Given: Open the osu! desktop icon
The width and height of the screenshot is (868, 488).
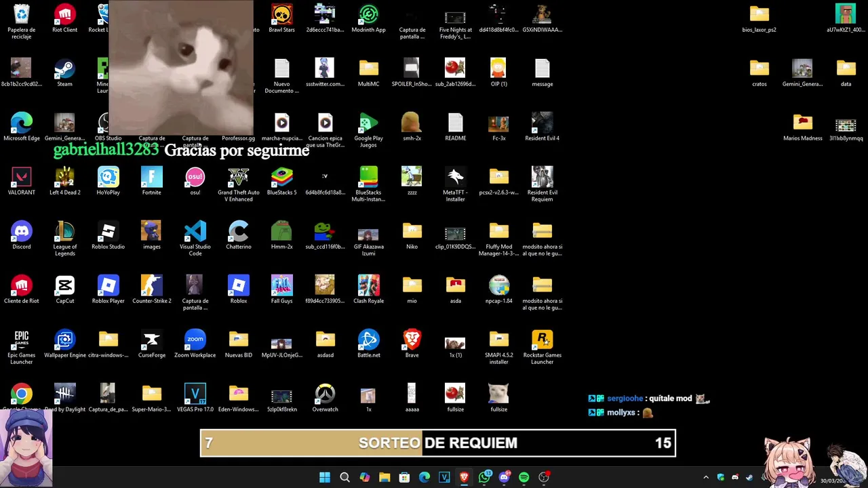Looking at the screenshot, I should [195, 181].
